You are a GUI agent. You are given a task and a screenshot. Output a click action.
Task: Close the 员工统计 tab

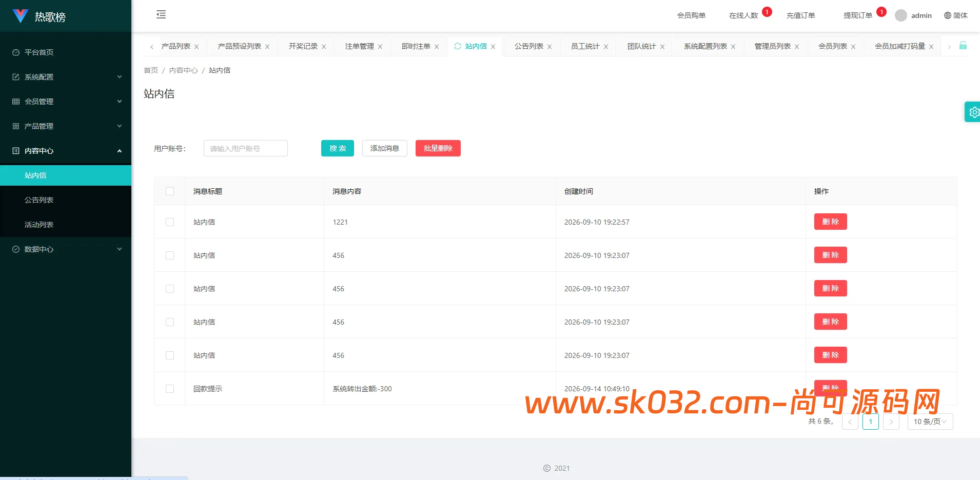(606, 47)
